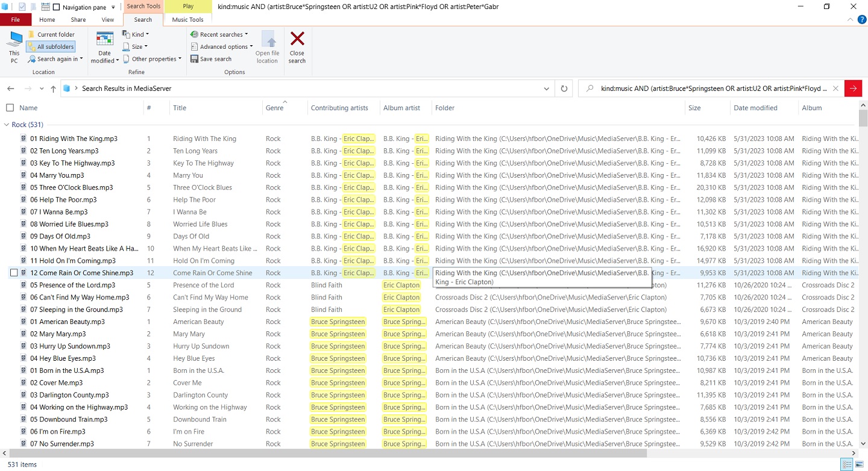The width and height of the screenshot is (868, 471).
Task: Open Search again in menu
Action: [55, 59]
